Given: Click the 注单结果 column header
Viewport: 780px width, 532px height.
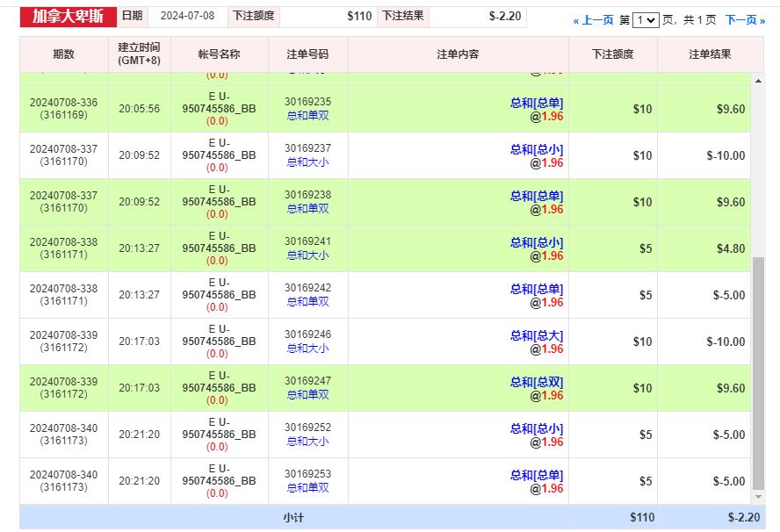Looking at the screenshot, I should [710, 54].
